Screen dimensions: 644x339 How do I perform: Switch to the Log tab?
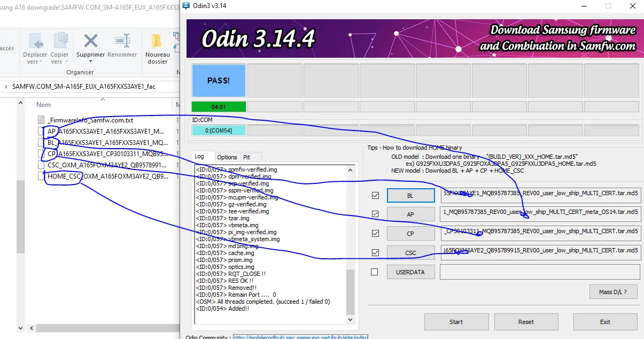203,157
